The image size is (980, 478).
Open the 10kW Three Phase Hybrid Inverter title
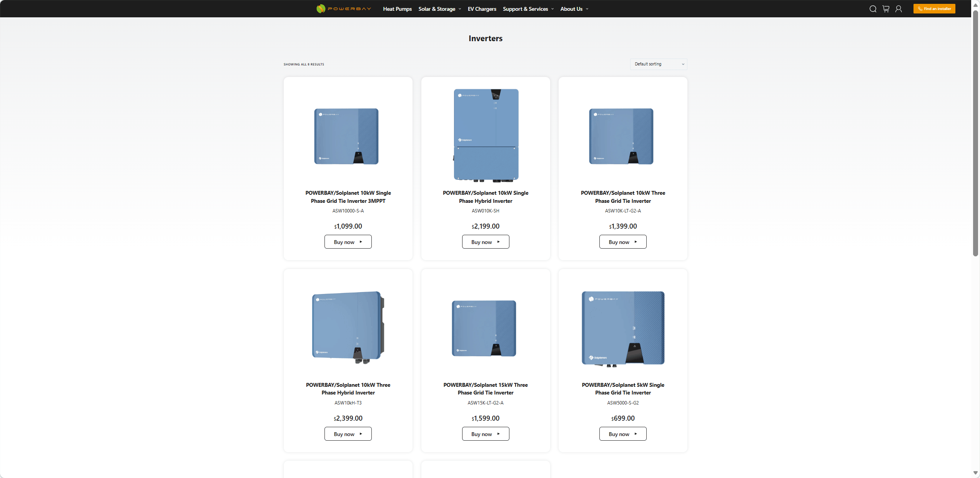pos(348,389)
